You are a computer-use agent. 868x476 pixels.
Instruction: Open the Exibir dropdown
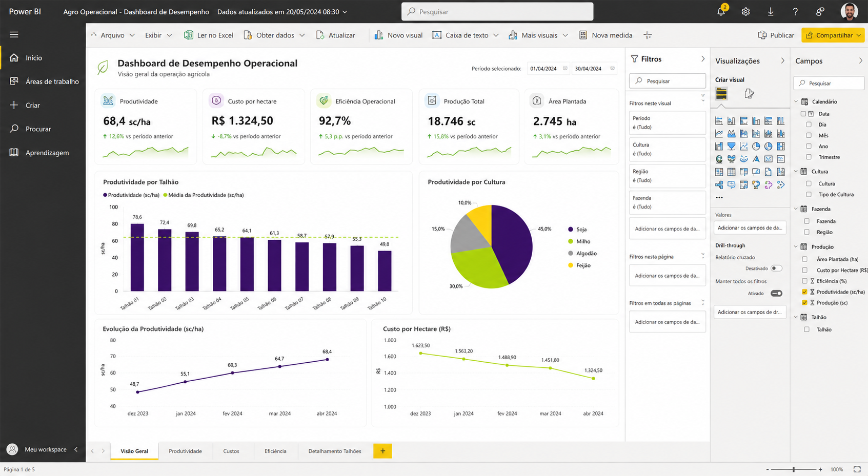click(158, 35)
